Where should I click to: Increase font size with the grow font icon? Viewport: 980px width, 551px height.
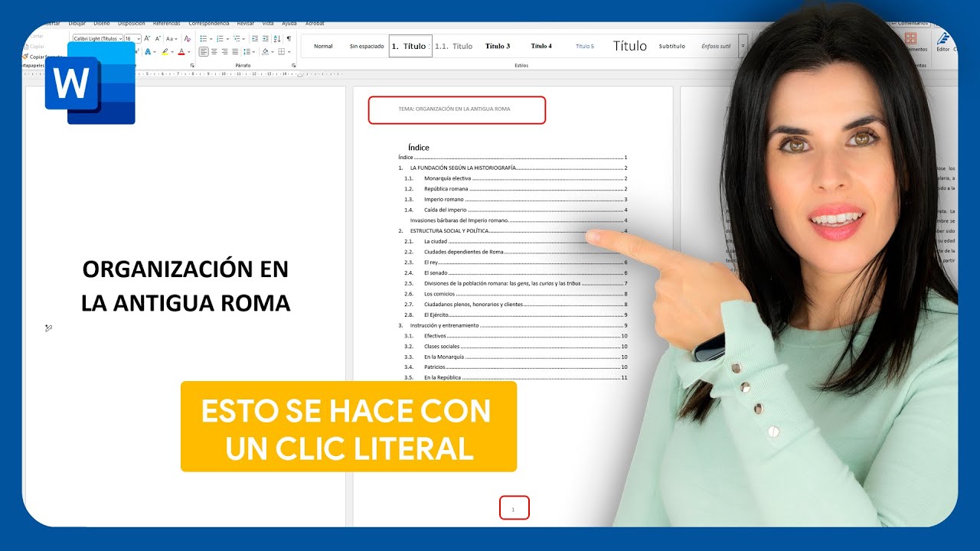point(147,38)
